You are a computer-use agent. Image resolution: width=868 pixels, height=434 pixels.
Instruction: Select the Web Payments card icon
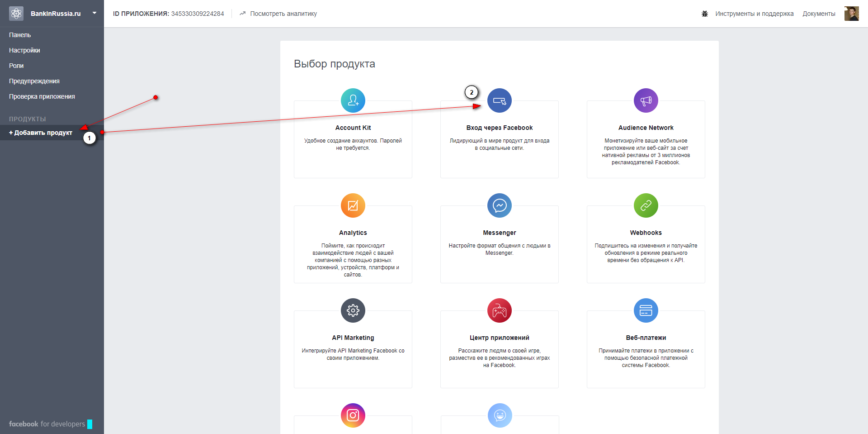pos(646,310)
